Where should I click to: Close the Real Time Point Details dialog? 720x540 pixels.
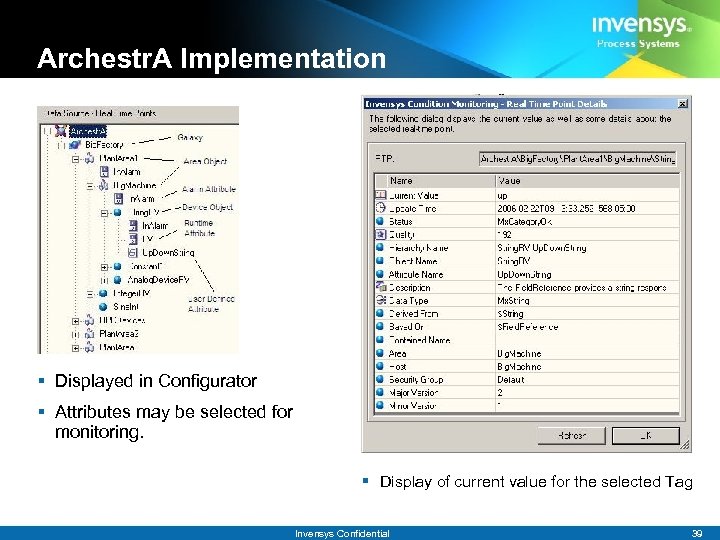[x=683, y=104]
